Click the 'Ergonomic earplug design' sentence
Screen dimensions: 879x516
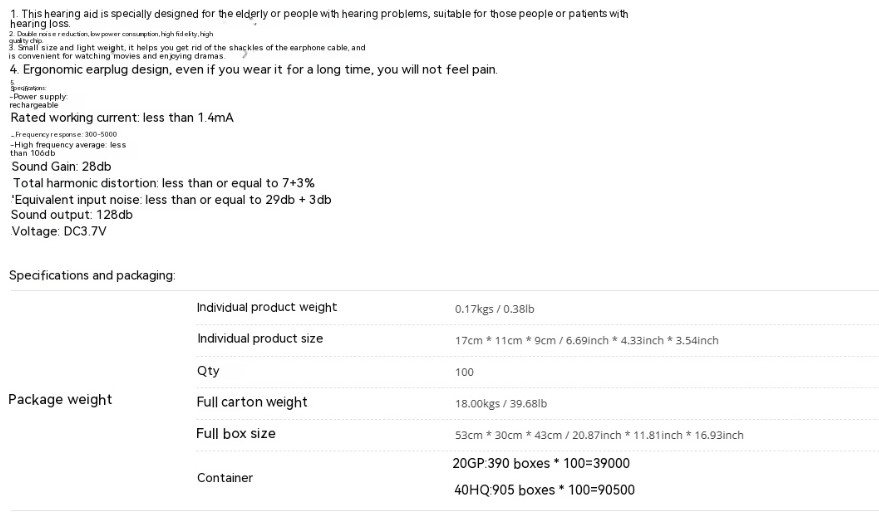point(253,70)
